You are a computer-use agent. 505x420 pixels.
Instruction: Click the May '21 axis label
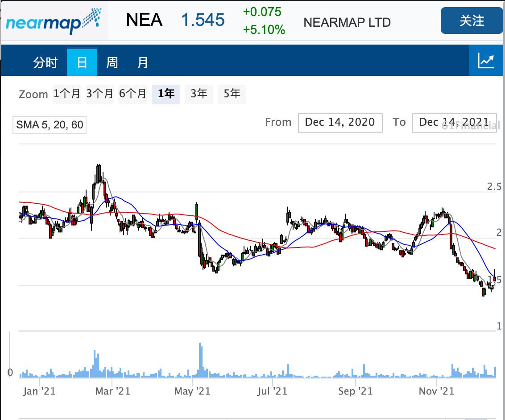pos(192,391)
